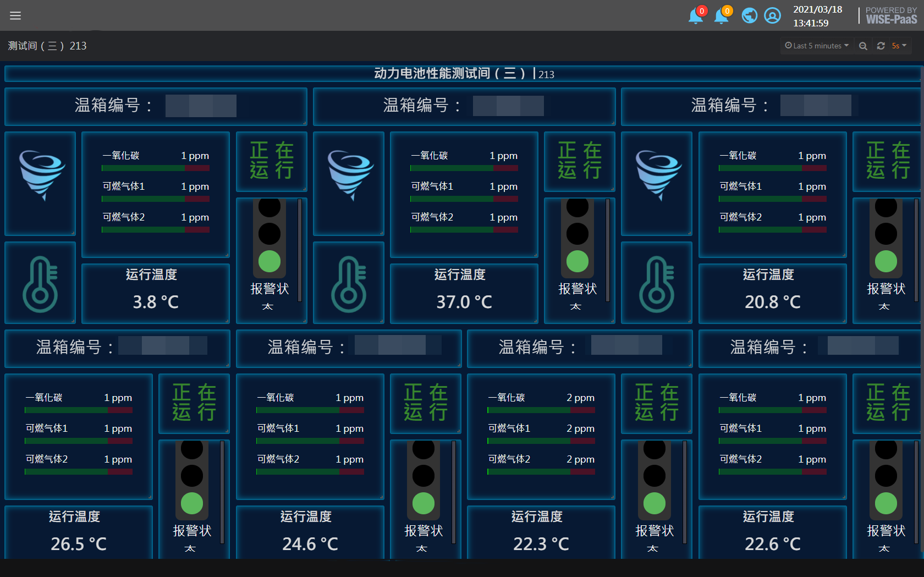
Task: Click 正在运行 status of the 37.0 °C chamber
Action: (x=580, y=160)
